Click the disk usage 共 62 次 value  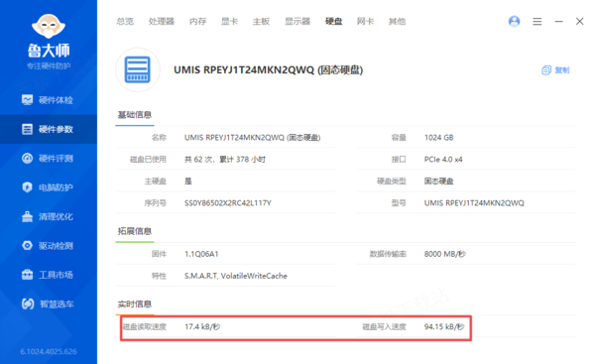225,160
